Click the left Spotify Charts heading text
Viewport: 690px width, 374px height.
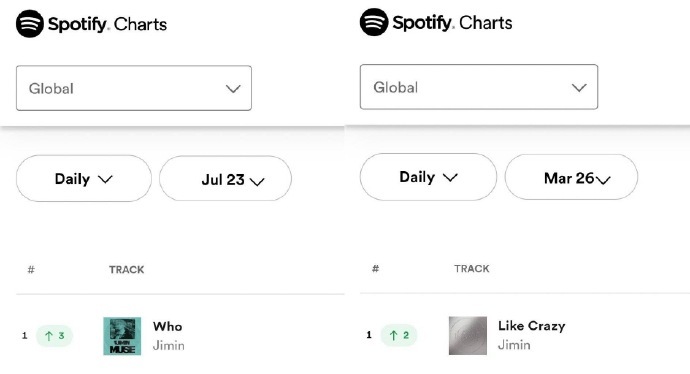[x=107, y=24]
